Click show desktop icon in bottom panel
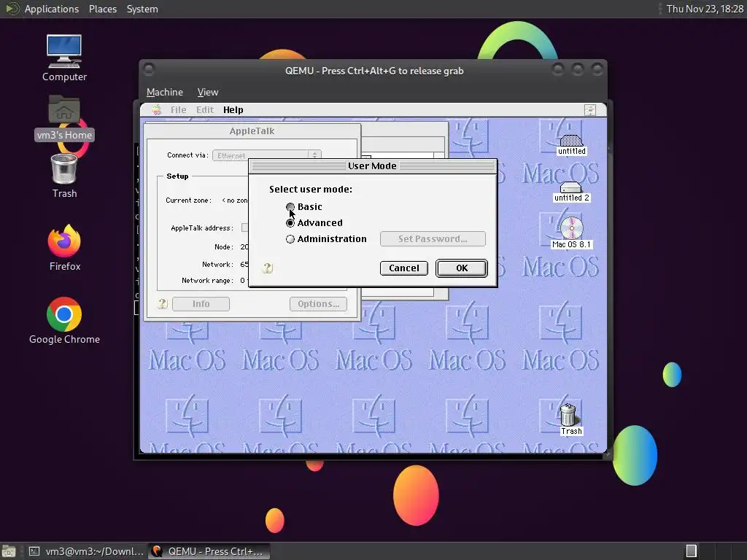This screenshot has width=747, height=560. [x=8, y=551]
